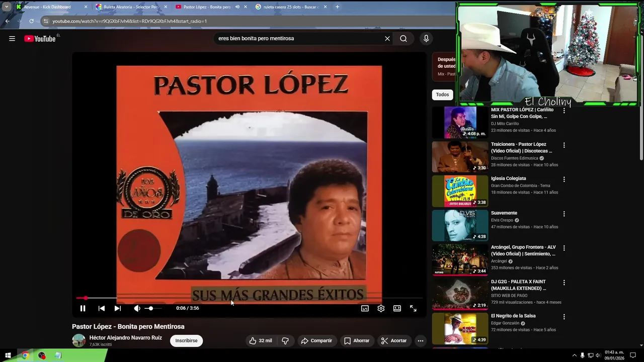
Task: Toggle subtitles with the captions icon
Action: click(x=365, y=308)
